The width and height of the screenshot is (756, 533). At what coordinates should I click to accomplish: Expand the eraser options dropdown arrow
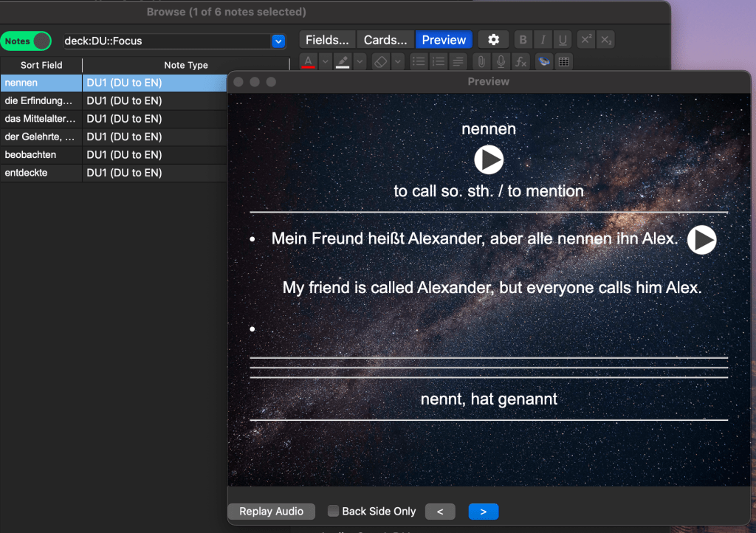[x=398, y=62]
